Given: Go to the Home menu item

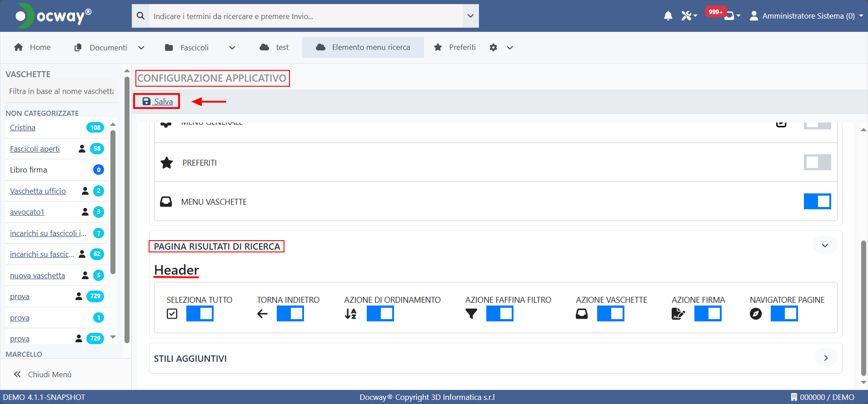Looking at the screenshot, I should tap(32, 47).
